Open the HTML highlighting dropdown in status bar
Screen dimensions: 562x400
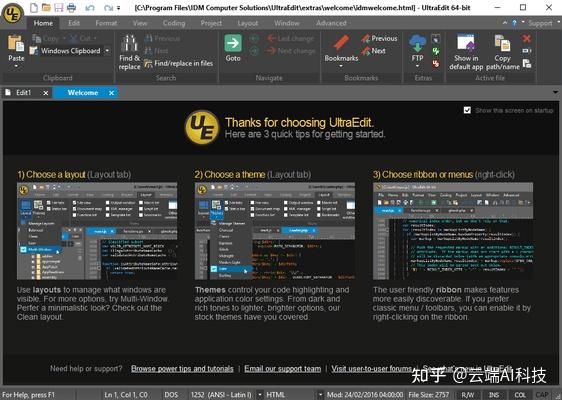[320, 395]
